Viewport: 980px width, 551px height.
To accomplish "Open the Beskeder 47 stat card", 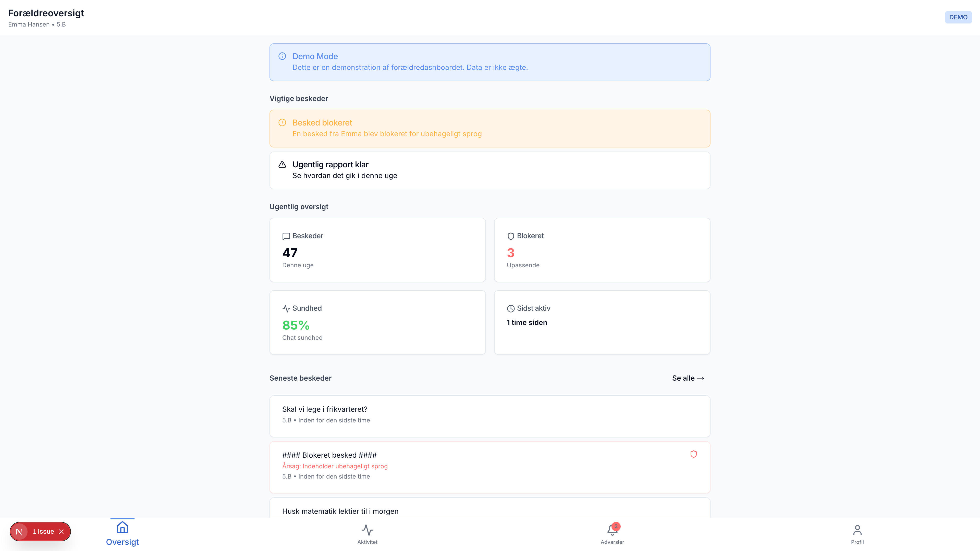I will pos(377,250).
